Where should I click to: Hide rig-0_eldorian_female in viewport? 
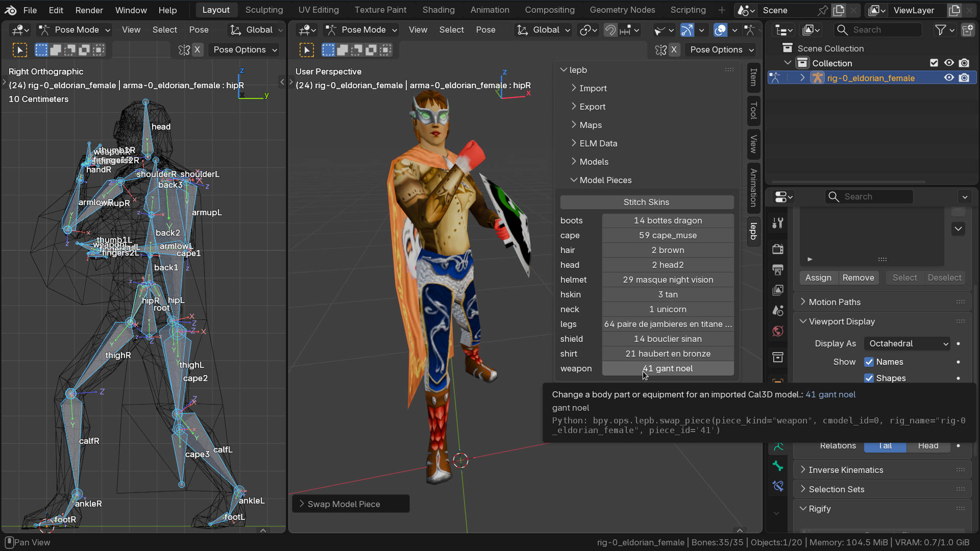[949, 78]
